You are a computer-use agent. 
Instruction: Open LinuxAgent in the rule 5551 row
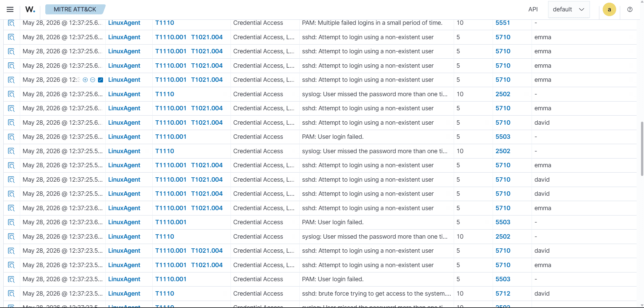click(124, 23)
